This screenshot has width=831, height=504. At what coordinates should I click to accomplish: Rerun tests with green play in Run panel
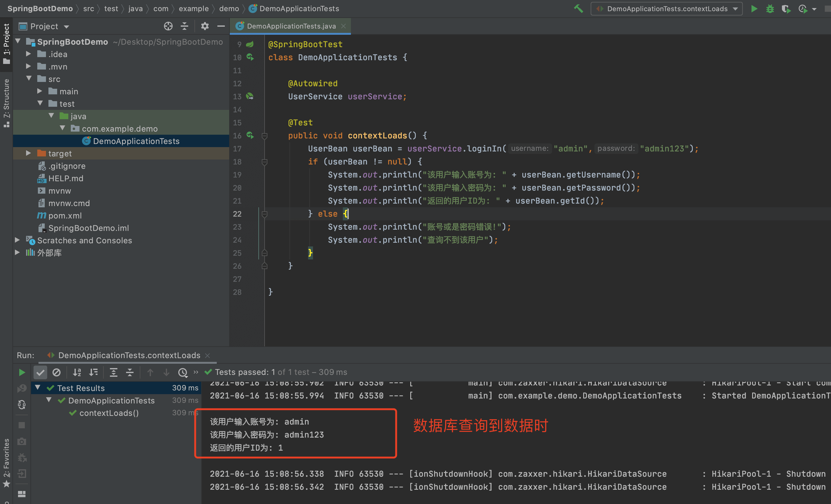22,372
